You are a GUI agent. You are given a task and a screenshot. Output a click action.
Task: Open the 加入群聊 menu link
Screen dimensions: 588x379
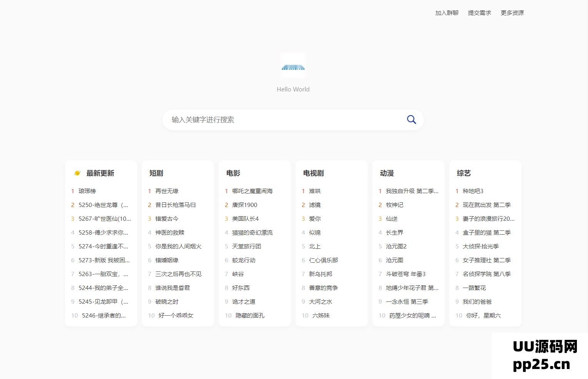point(447,13)
